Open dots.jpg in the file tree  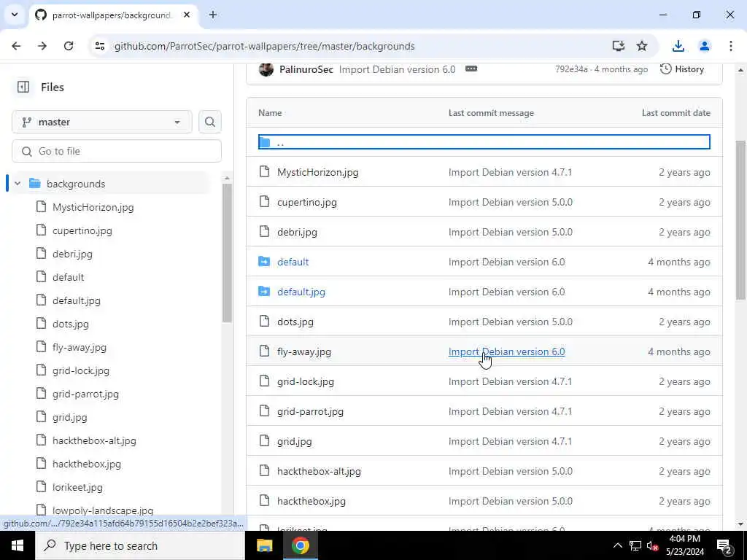click(71, 324)
